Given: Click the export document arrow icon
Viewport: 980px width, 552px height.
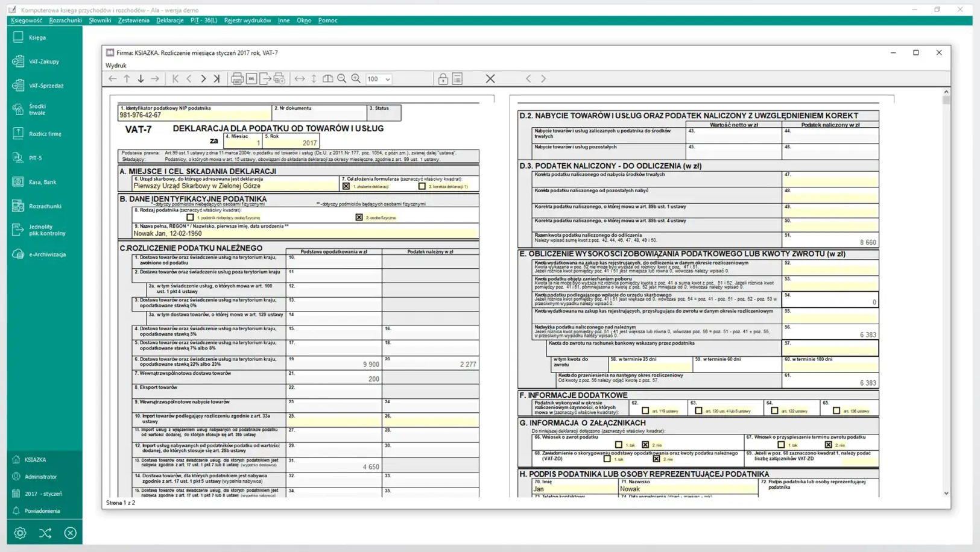Looking at the screenshot, I should [265, 79].
